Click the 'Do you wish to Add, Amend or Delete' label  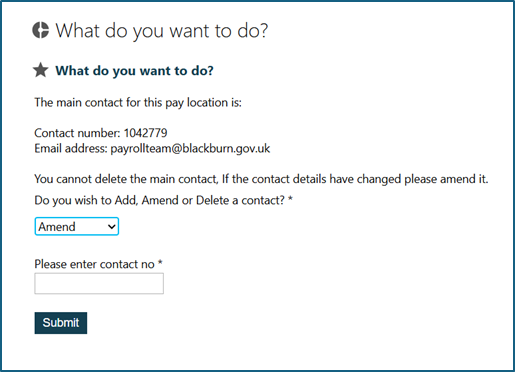click(x=160, y=200)
